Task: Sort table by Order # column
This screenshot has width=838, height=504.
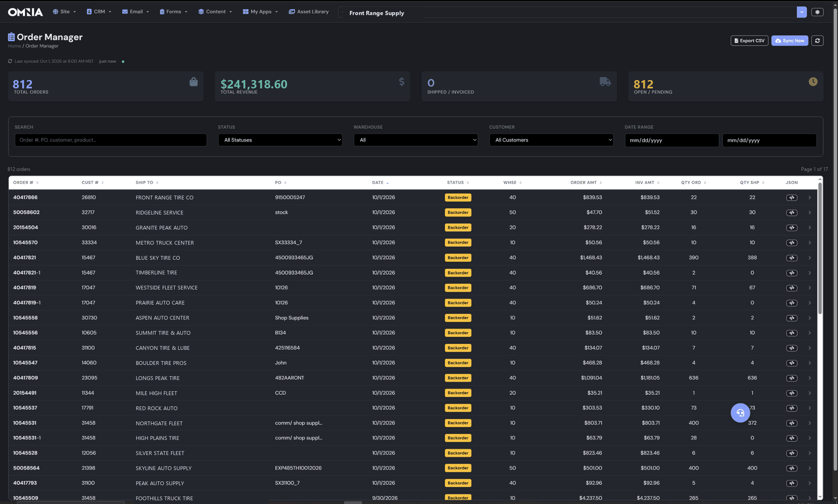Action: pyautogui.click(x=26, y=183)
